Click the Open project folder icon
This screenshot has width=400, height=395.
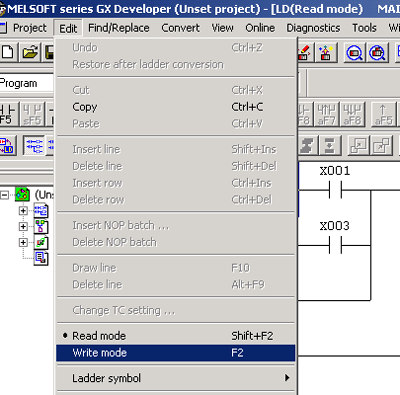click(30, 52)
